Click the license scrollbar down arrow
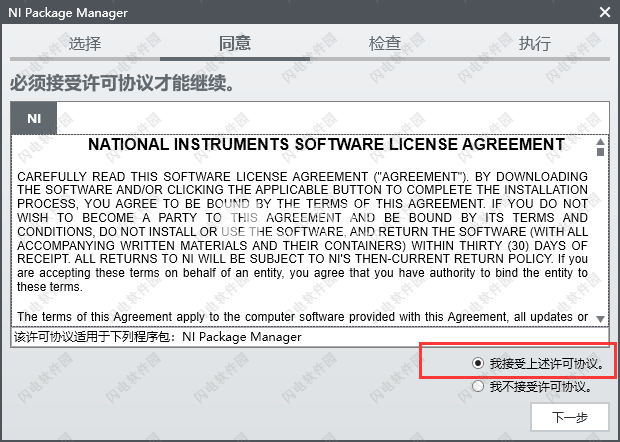620x442 pixels. [600, 319]
